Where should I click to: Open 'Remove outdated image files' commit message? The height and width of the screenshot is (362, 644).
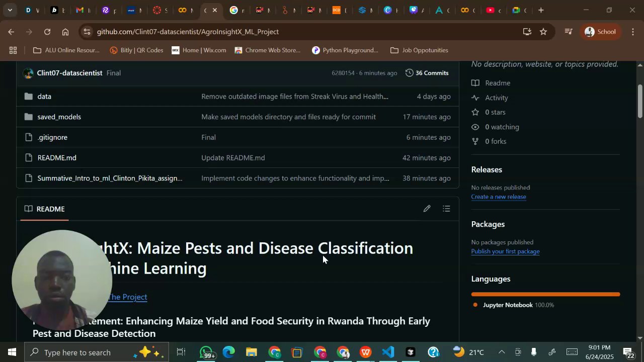[295, 96]
